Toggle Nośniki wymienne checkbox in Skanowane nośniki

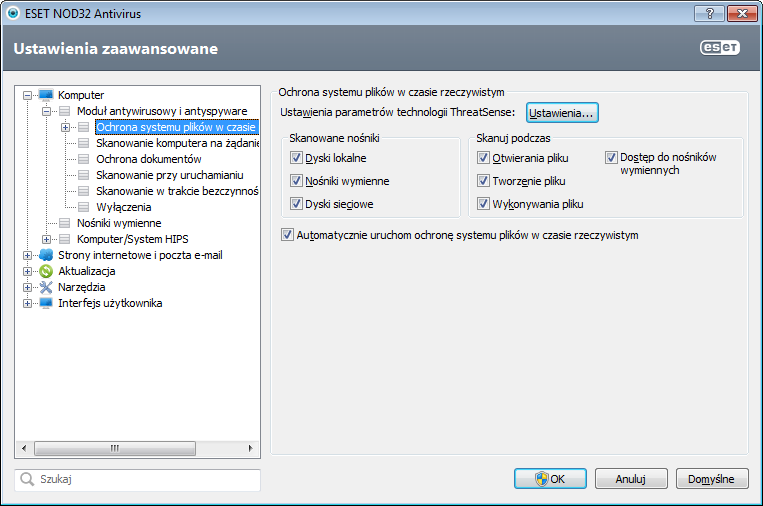coord(296,181)
